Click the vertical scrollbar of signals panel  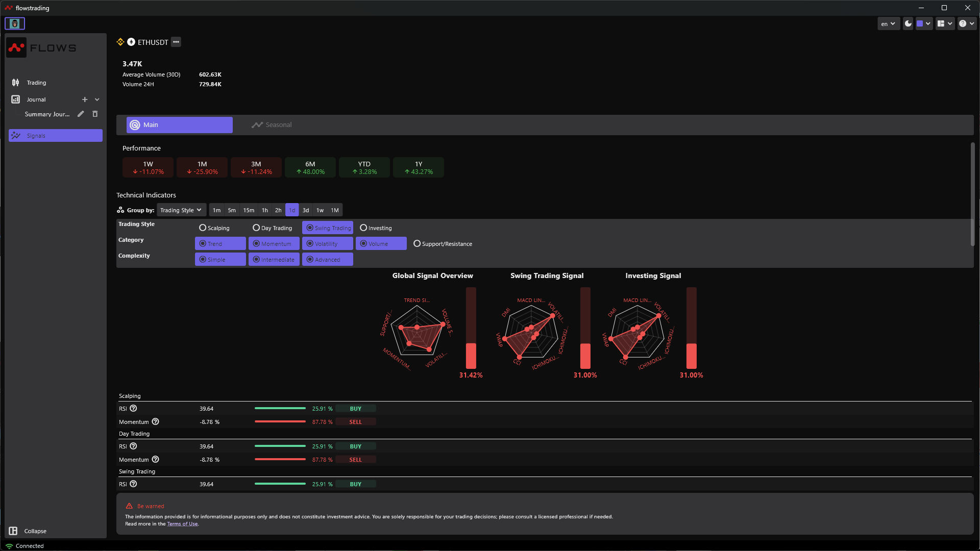[972, 194]
